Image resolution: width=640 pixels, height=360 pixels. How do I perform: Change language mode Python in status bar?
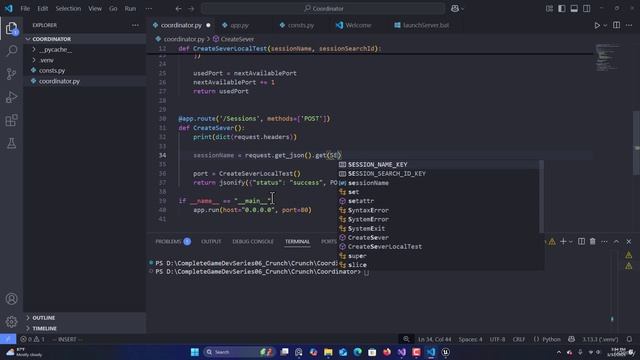click(551, 339)
